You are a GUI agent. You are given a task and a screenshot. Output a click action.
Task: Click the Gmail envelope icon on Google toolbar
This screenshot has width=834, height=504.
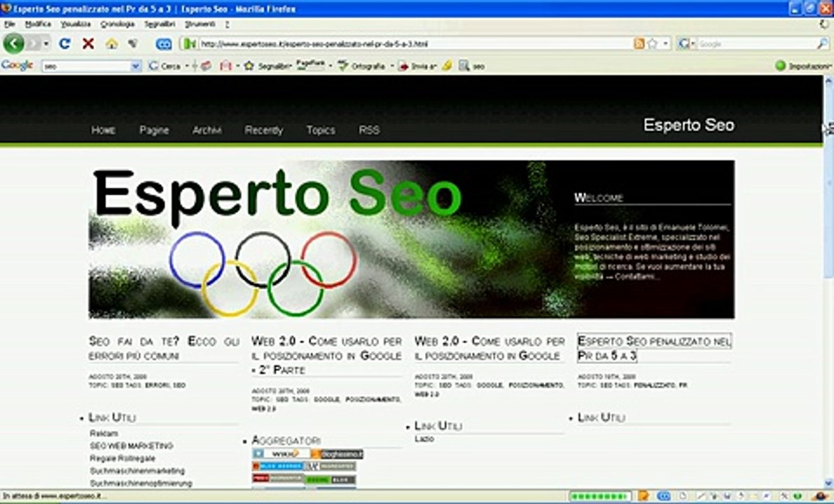point(226,65)
